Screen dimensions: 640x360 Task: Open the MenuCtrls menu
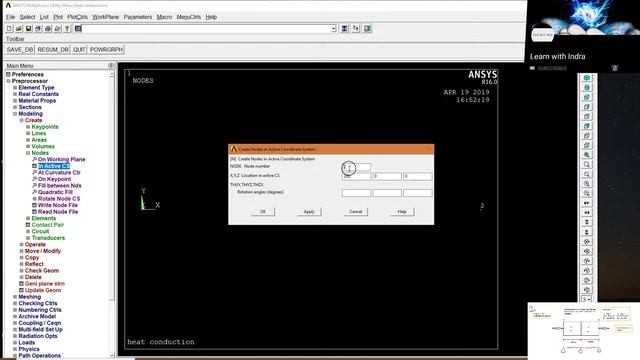coord(189,17)
